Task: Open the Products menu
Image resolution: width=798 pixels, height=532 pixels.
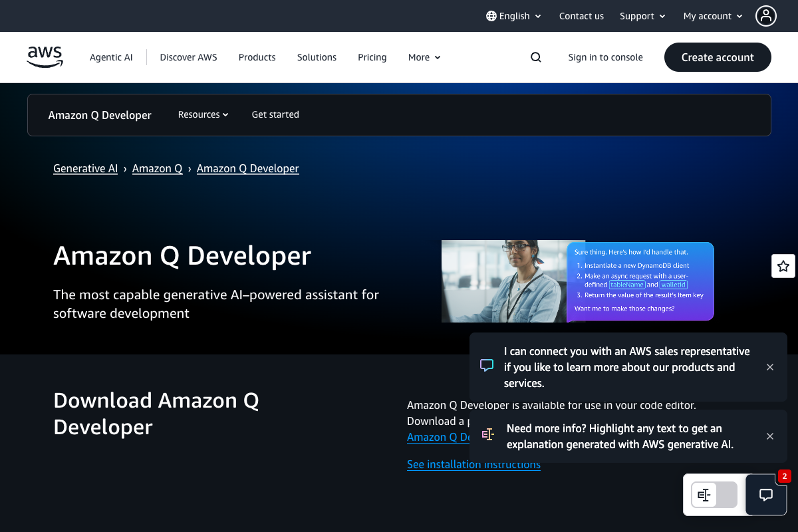Action: click(x=257, y=57)
